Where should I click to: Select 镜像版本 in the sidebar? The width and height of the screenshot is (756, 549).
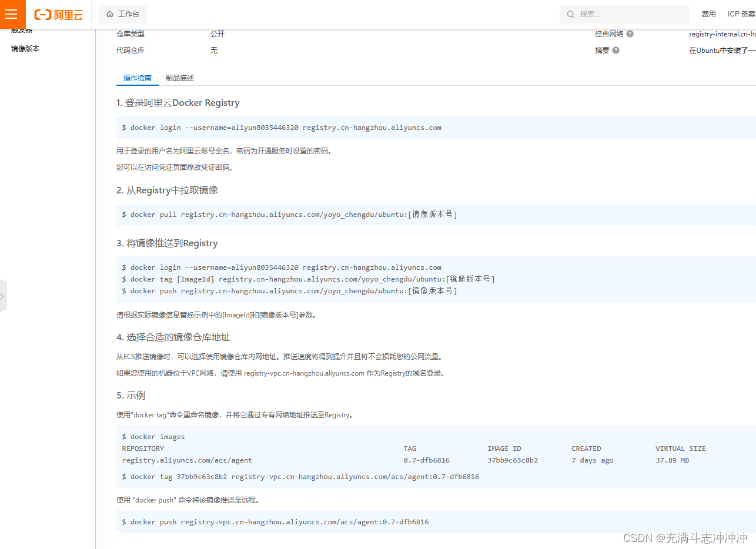point(25,49)
